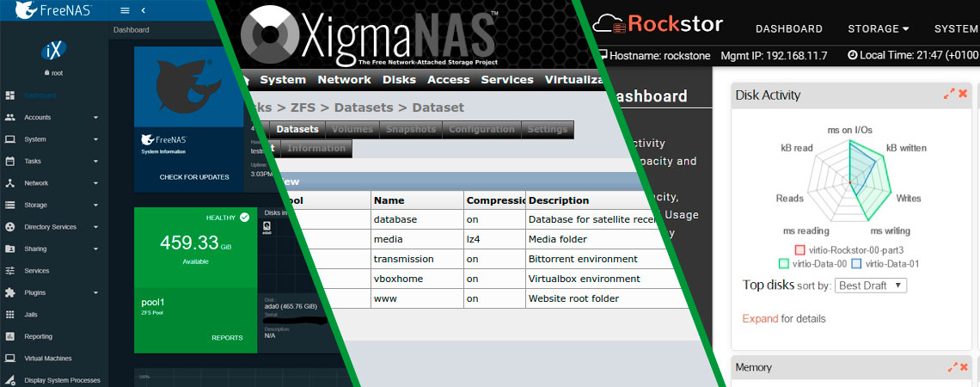Click the Plugins puzzle icon in FreeNAS

click(10, 292)
